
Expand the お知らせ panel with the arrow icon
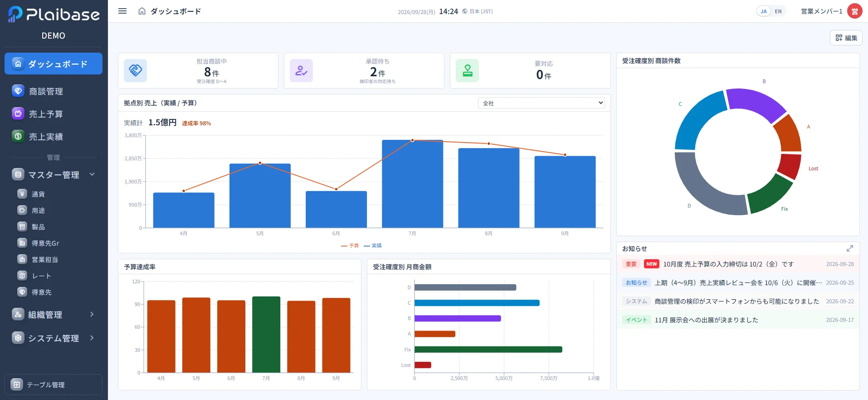[849, 248]
